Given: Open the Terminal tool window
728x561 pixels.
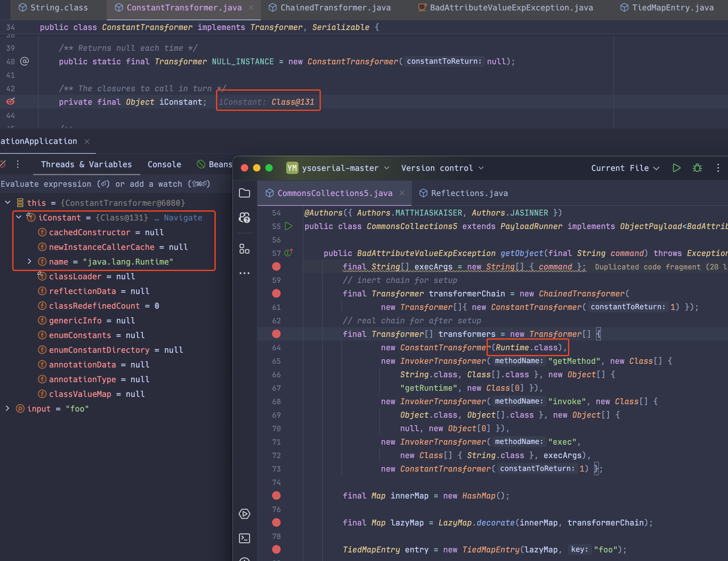Looking at the screenshot, I should tap(245, 538).
